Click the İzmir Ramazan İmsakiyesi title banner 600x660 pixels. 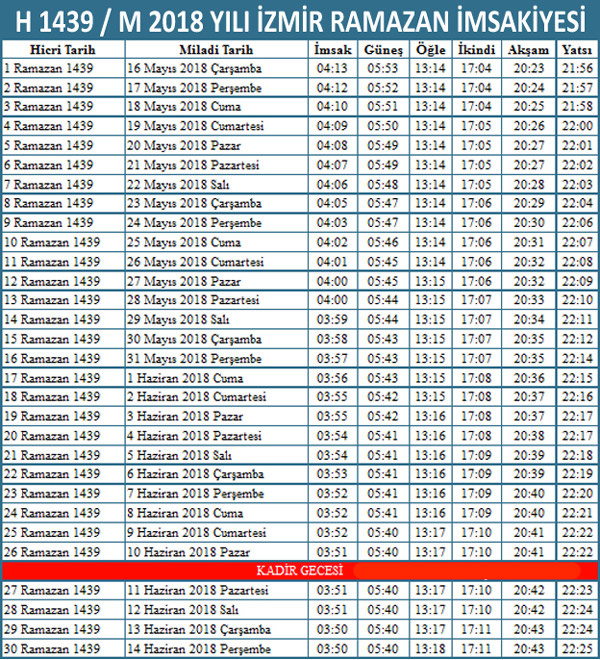(x=300, y=19)
